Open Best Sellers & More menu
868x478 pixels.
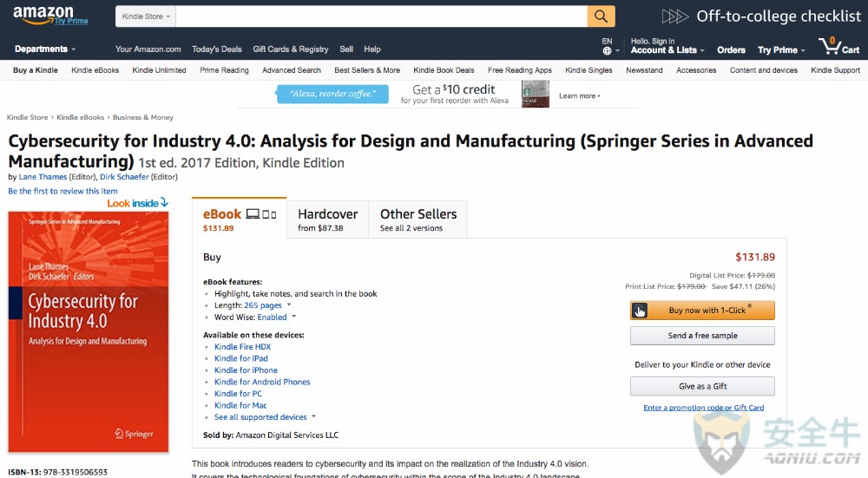[x=367, y=70]
